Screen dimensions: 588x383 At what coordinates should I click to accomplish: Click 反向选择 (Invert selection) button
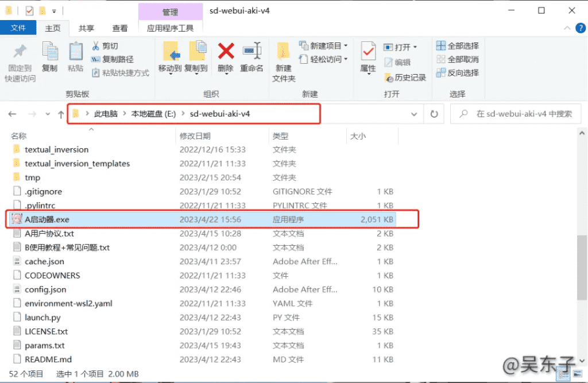[458, 73]
